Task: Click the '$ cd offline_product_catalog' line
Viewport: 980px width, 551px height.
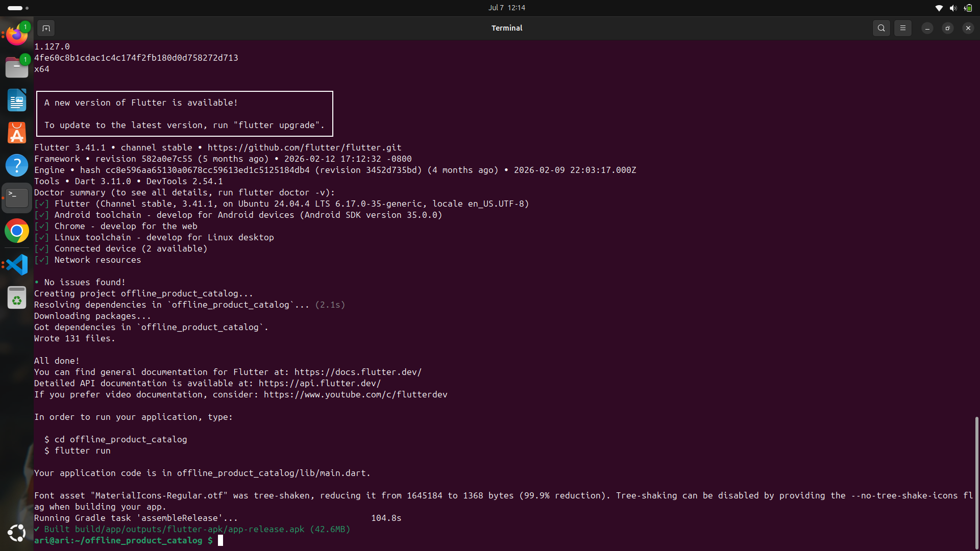Action: click(x=116, y=439)
